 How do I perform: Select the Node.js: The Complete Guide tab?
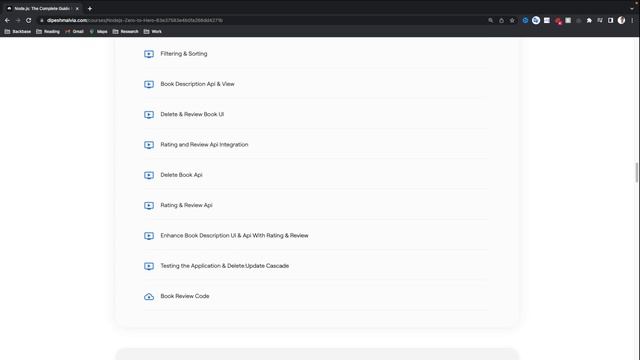click(x=42, y=8)
